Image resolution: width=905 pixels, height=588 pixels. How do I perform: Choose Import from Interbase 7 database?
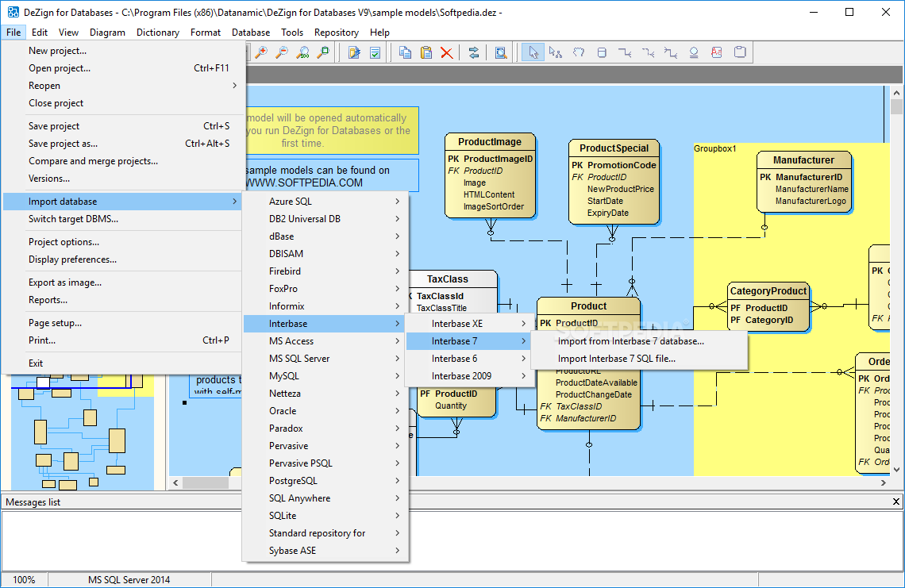tap(639, 341)
